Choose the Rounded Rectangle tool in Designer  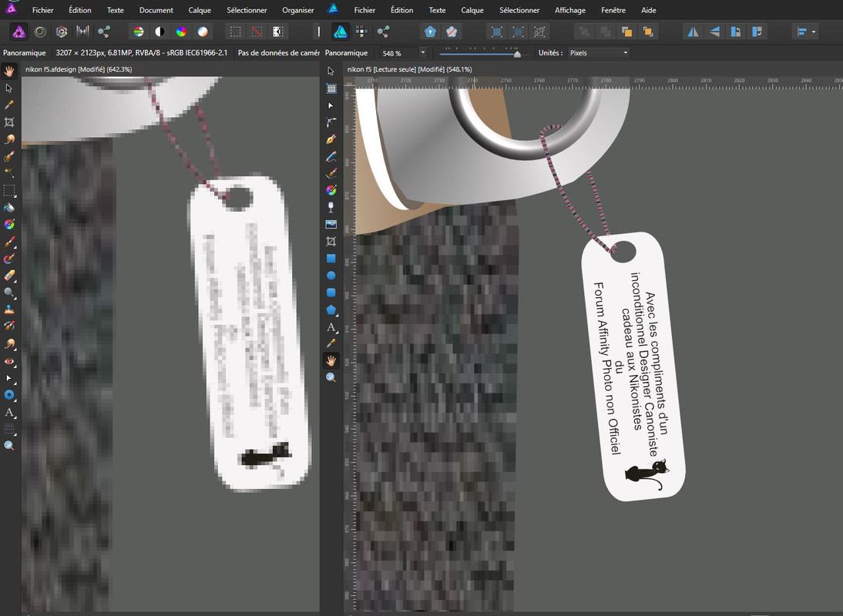pos(331,293)
